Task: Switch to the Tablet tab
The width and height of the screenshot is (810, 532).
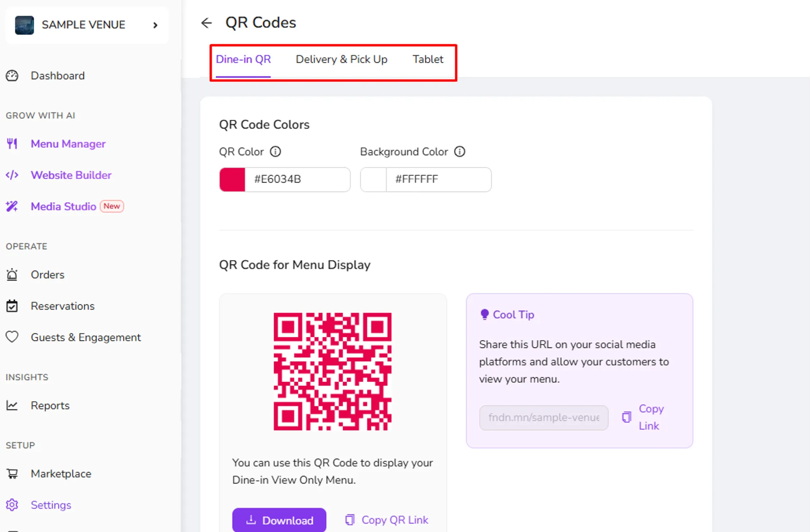Action: [428, 59]
